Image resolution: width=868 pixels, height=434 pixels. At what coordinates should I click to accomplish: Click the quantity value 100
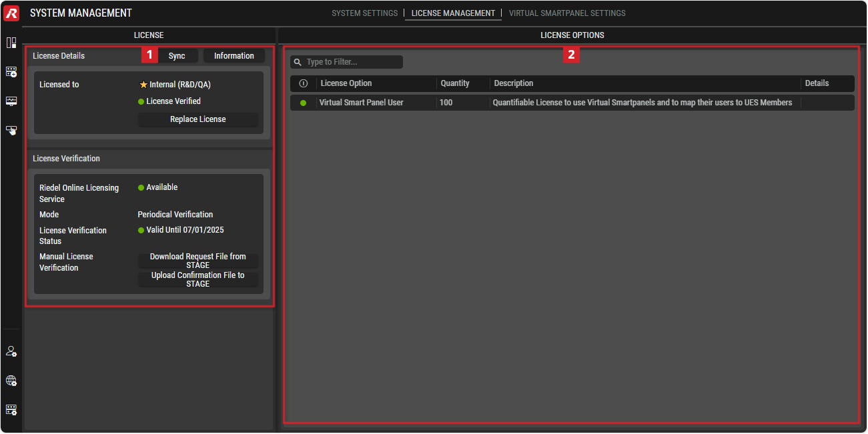tap(446, 103)
